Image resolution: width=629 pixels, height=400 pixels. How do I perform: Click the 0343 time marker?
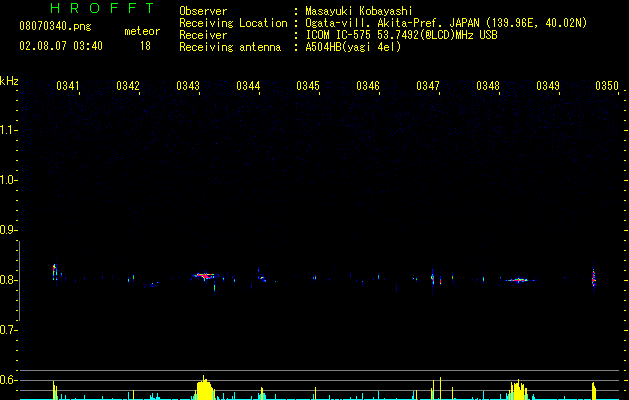(188, 86)
